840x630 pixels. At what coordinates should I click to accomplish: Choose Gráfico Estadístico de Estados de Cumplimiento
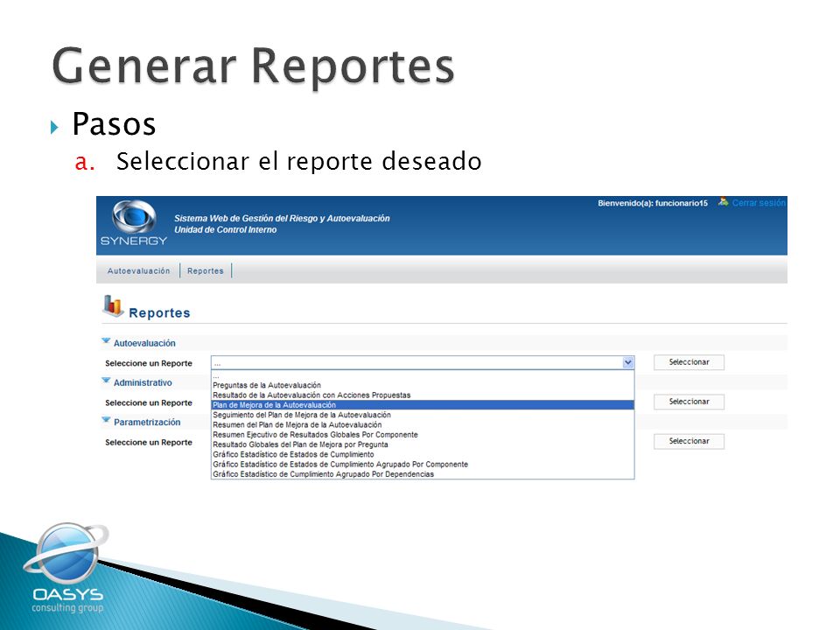point(423,455)
